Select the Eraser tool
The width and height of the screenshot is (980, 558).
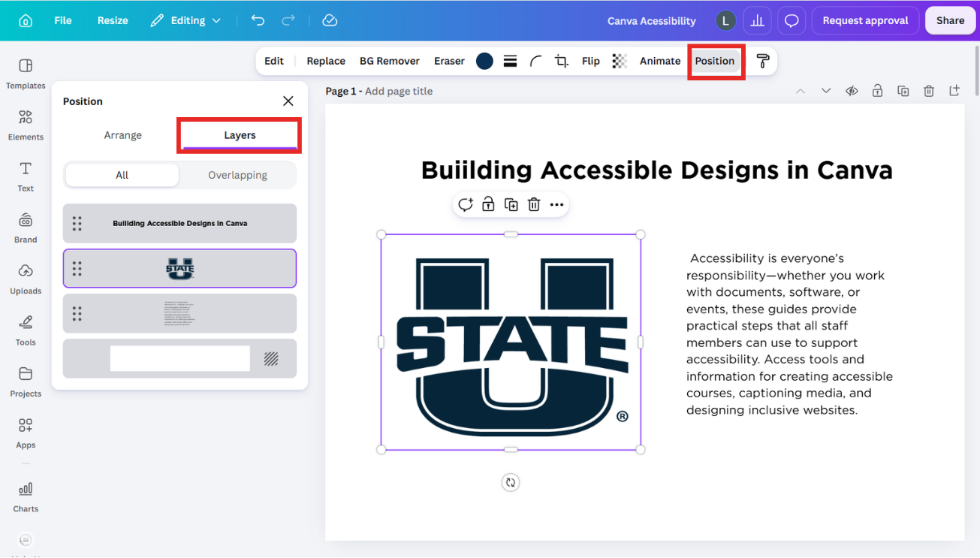click(x=449, y=62)
